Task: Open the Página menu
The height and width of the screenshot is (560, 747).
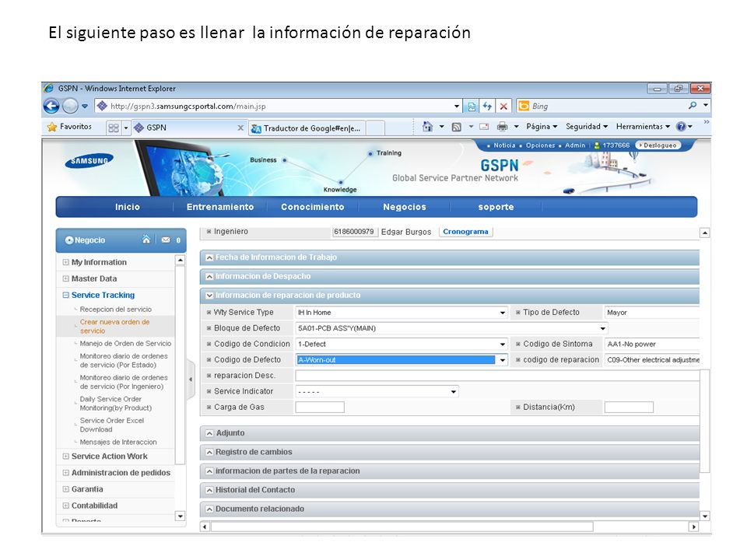Action: tap(542, 127)
